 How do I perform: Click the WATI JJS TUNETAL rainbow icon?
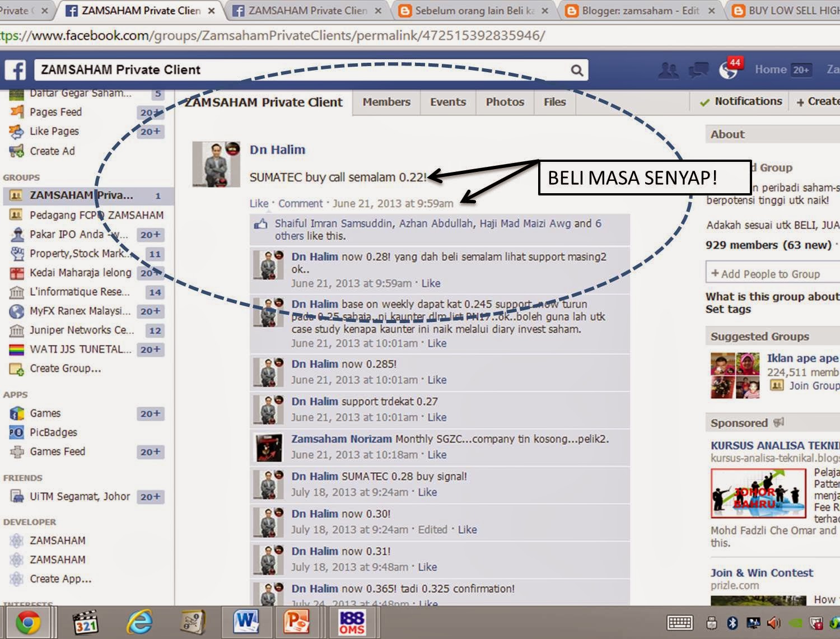[17, 349]
